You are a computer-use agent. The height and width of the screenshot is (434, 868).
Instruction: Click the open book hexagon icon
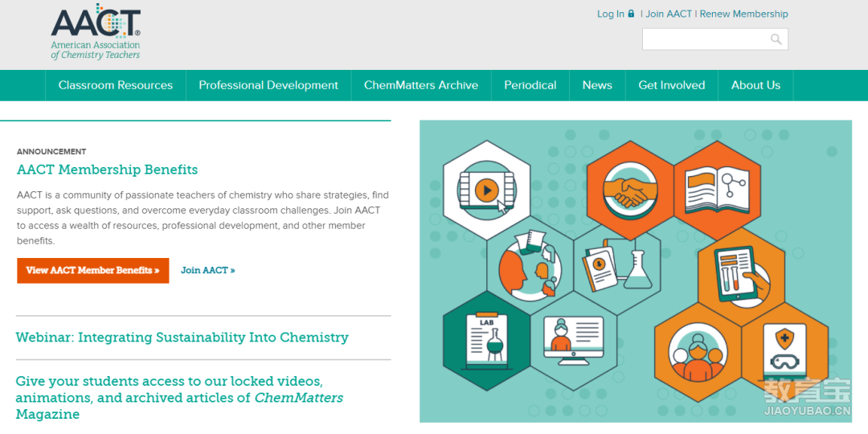click(x=717, y=191)
